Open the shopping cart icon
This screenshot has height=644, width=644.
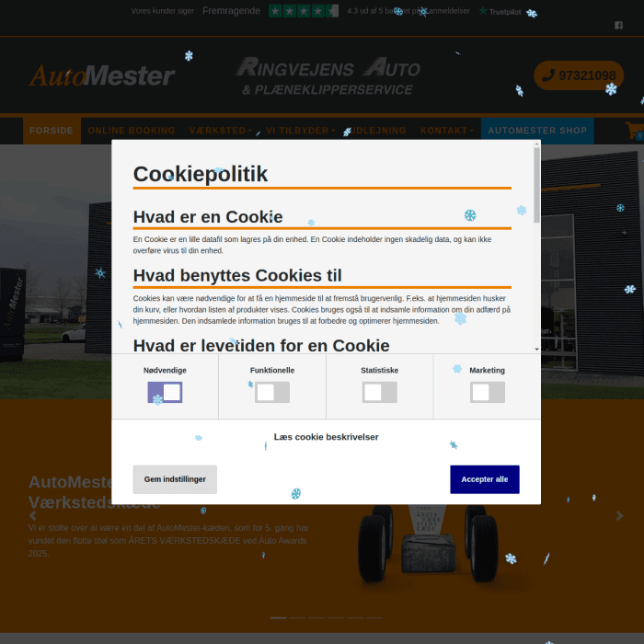coord(634,131)
